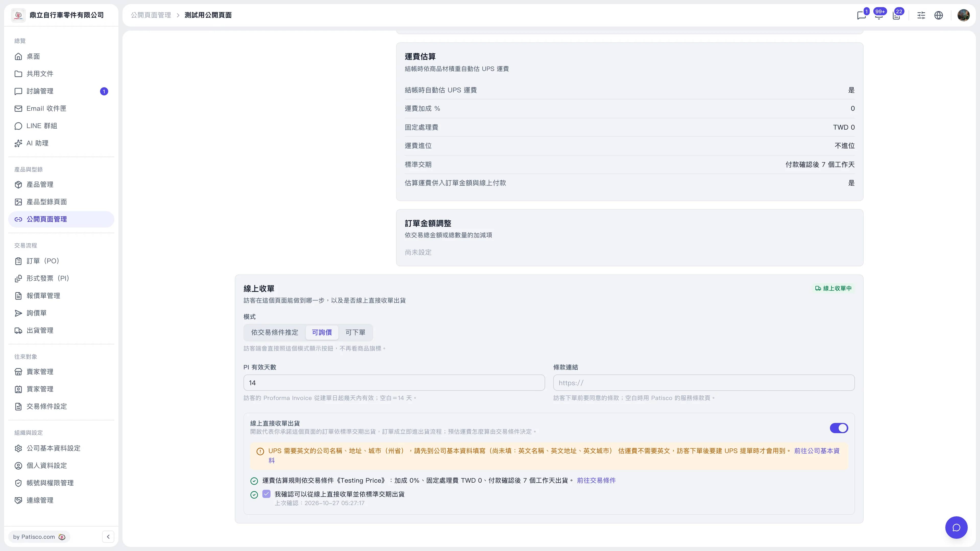Viewport: 980px width, 551px height.
Task: Open 交易條件設定 in the sidebar
Action: pos(61,407)
